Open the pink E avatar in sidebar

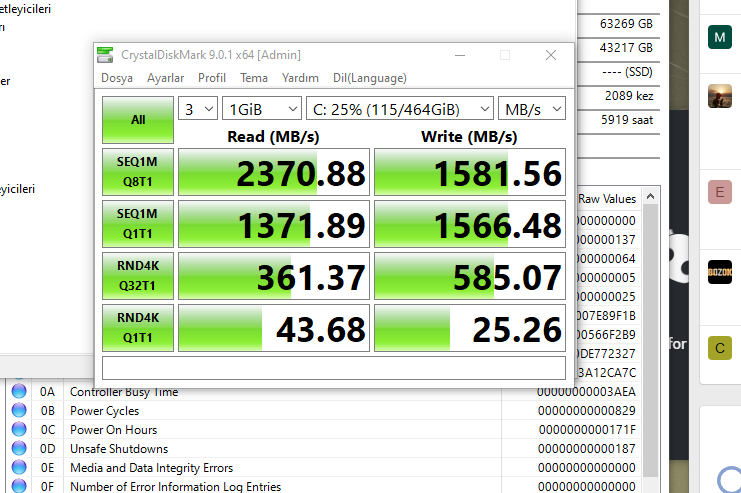tap(720, 192)
